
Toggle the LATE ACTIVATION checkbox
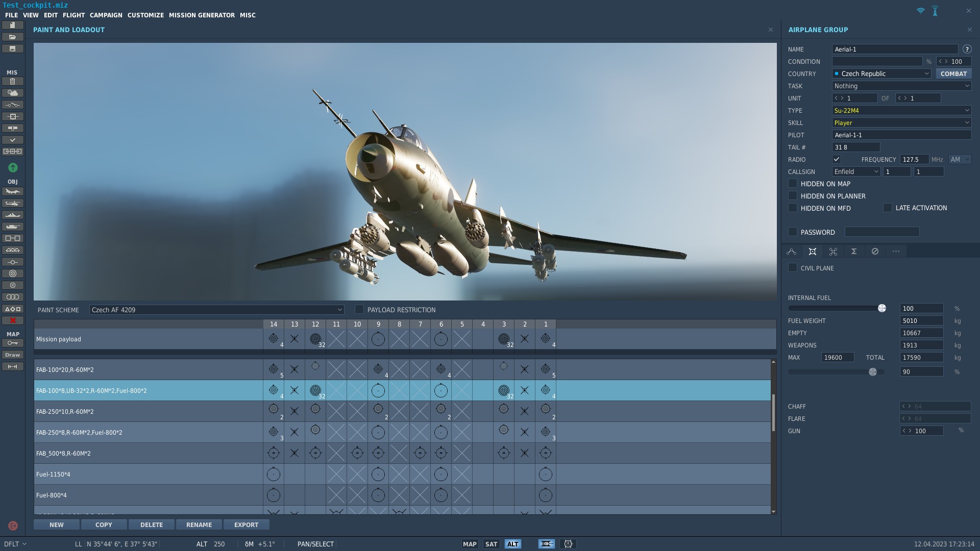click(x=888, y=208)
